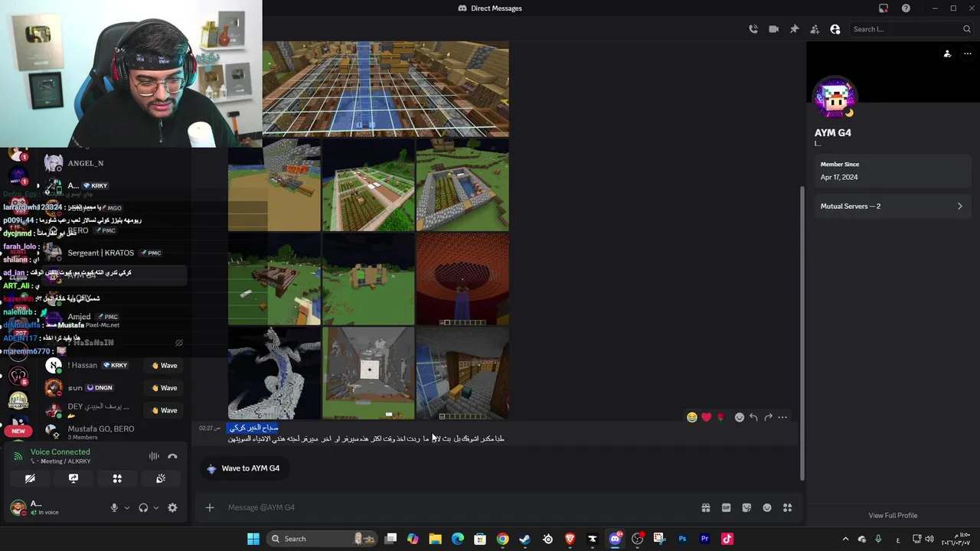
Task: Disconnect from the voice call
Action: click(x=172, y=456)
